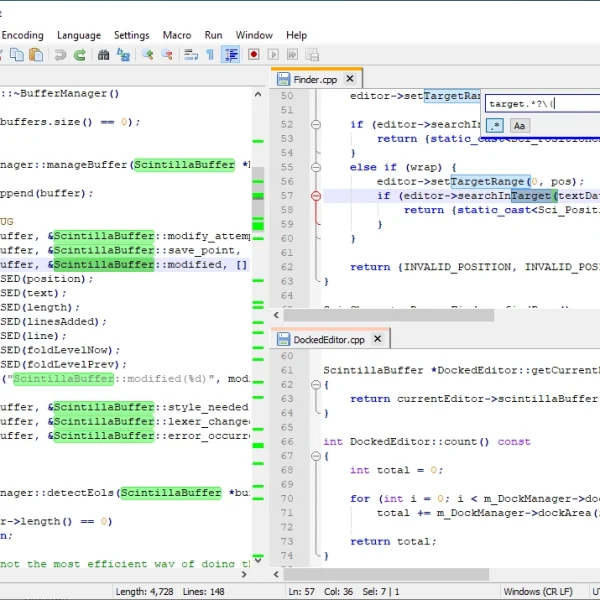Click 'int total = 0;' in DockedEditor.cpp
Viewport: 600px width, 600px height.
pos(396,470)
